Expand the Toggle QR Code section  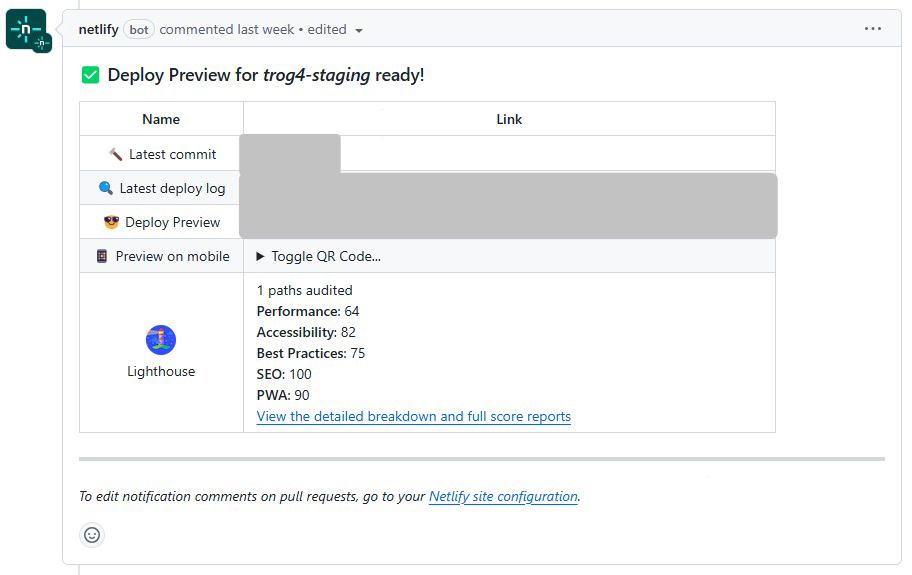coord(318,256)
